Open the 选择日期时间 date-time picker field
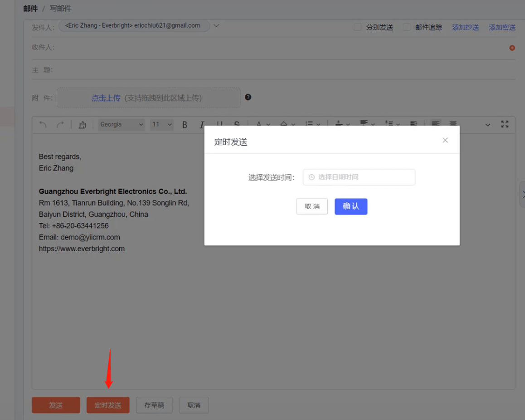This screenshot has width=525, height=420. 359,177
